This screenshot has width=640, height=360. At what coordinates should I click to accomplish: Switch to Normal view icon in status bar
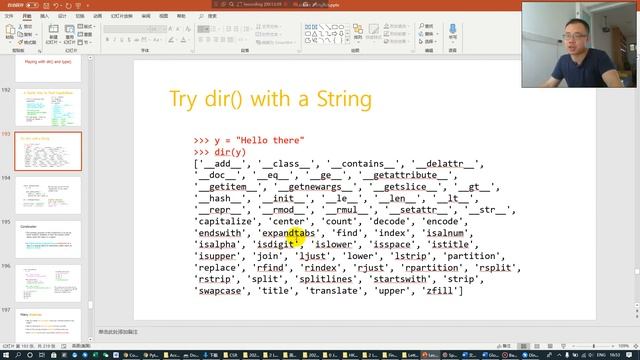pyautogui.click(x=524, y=346)
